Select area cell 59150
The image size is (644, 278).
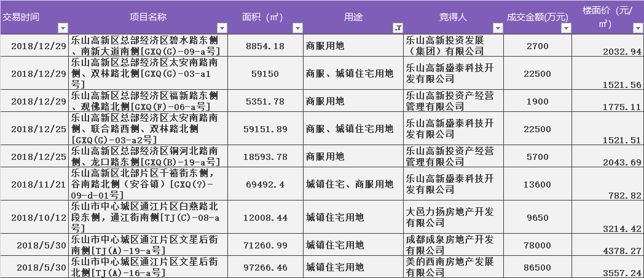265,74
